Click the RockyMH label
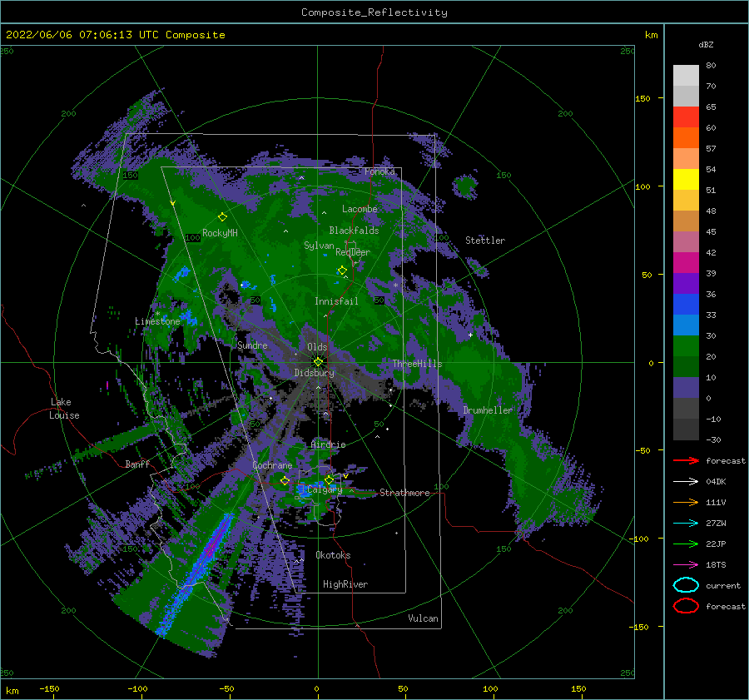 [x=220, y=233]
